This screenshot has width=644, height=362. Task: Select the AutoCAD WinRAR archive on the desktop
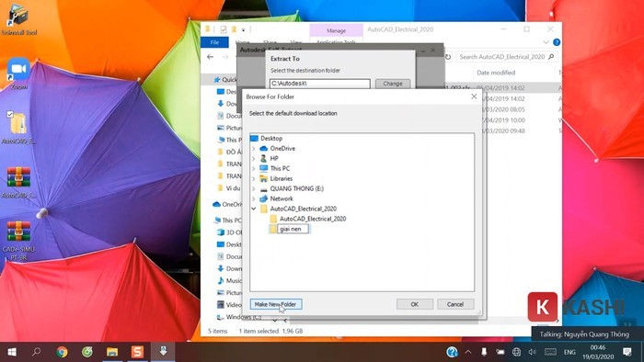[x=18, y=182]
